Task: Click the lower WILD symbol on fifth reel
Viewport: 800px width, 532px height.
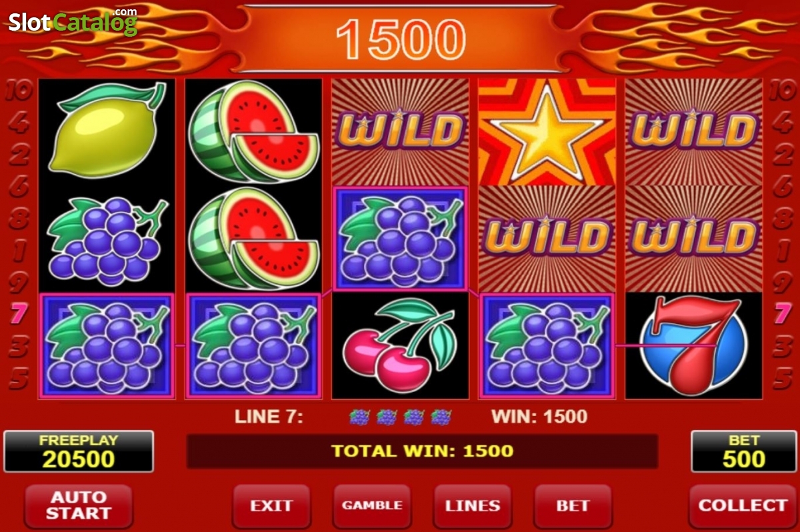Action: (x=693, y=239)
